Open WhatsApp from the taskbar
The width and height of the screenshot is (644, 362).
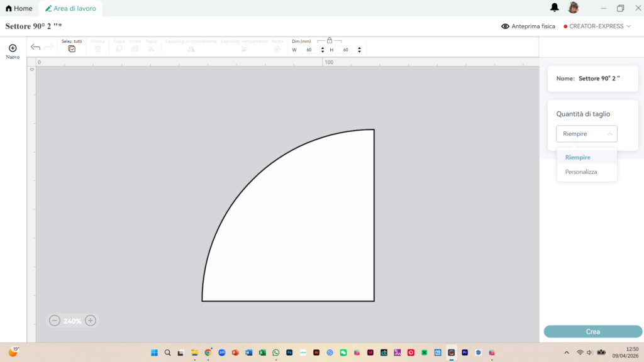coord(275,353)
